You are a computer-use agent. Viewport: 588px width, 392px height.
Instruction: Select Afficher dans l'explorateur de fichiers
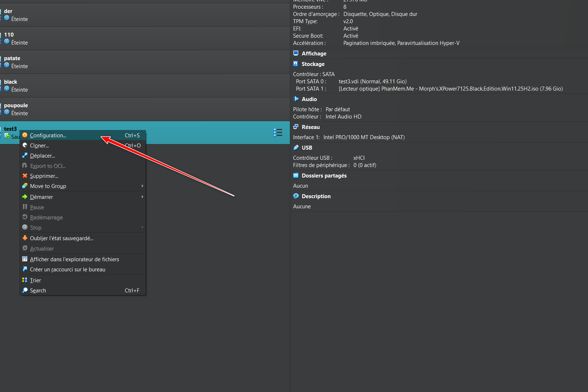[74, 259]
